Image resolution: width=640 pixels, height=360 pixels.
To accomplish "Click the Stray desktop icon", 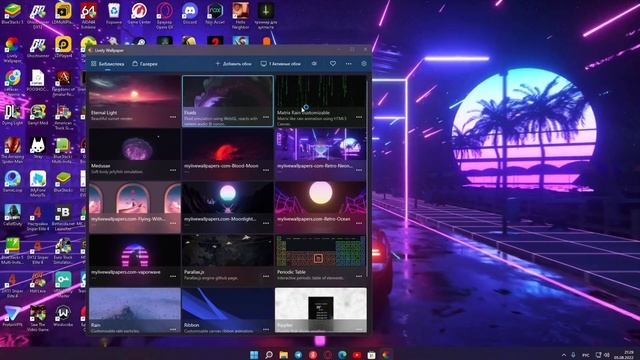I will tap(38, 149).
